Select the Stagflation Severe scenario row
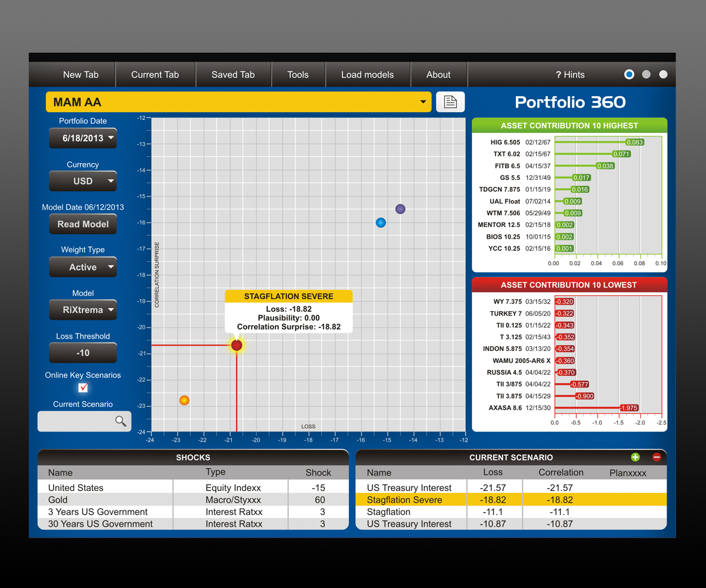The height and width of the screenshot is (588, 706). pos(511,500)
